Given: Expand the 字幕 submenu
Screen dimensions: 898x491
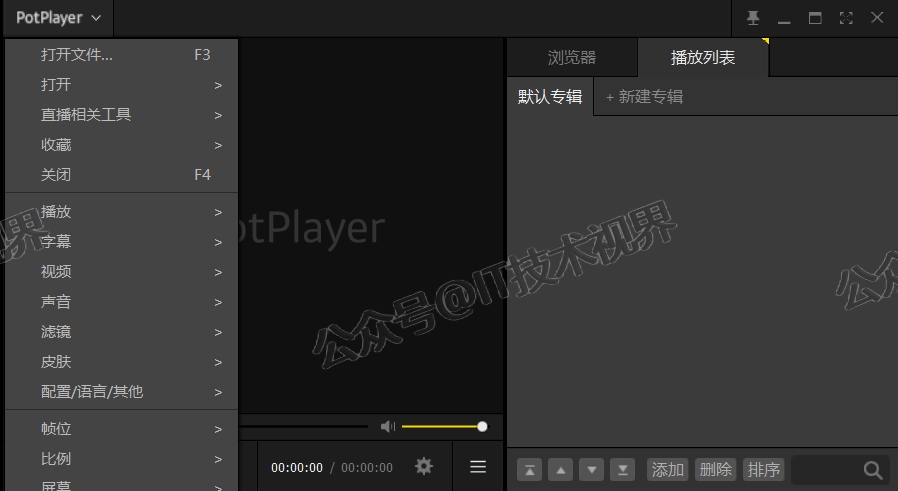Looking at the screenshot, I should tap(121, 242).
